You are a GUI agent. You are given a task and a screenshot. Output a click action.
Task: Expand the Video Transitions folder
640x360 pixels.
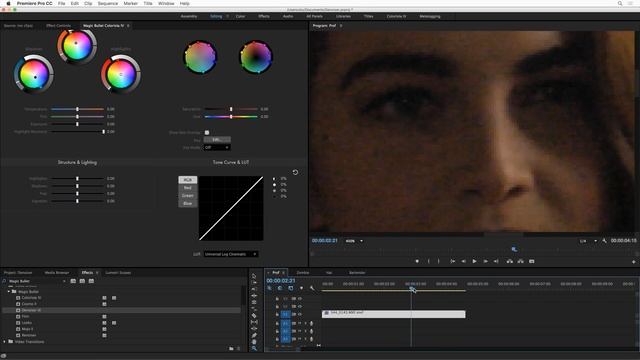5,342
